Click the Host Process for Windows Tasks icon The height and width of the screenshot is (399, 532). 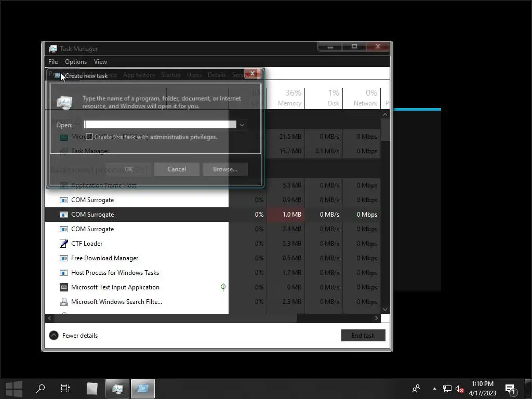coord(64,273)
